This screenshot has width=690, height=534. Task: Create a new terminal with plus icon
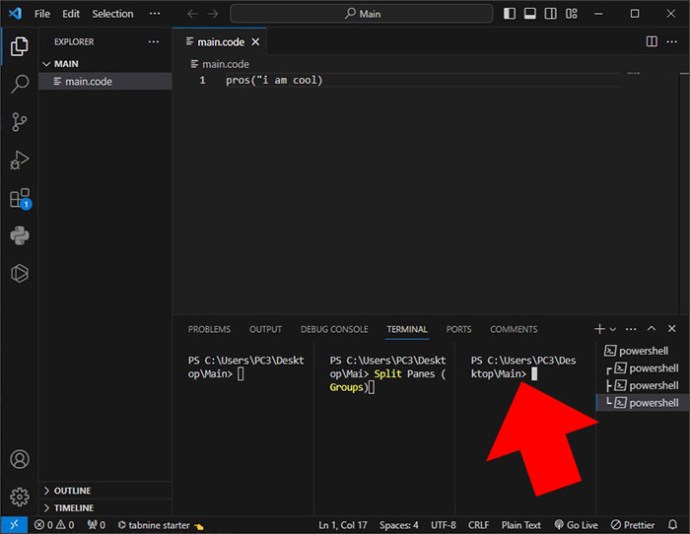tap(599, 329)
